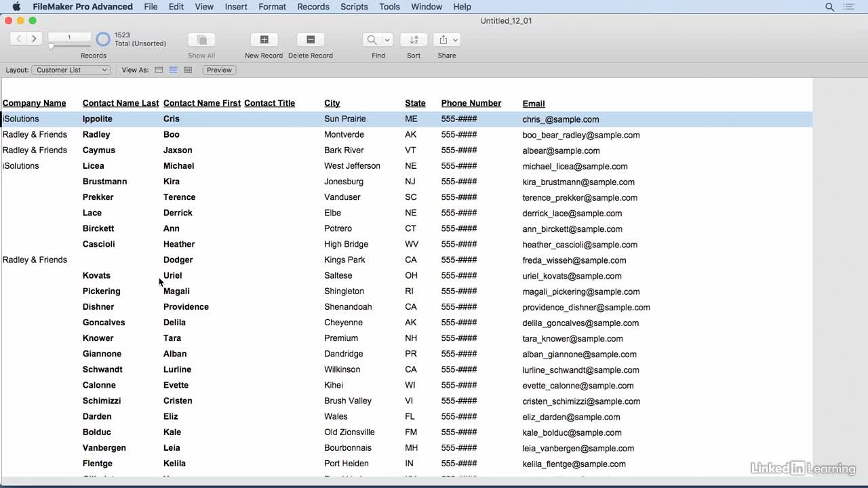Click the Preview button
Screen dimensions: 868x488
tap(219, 70)
